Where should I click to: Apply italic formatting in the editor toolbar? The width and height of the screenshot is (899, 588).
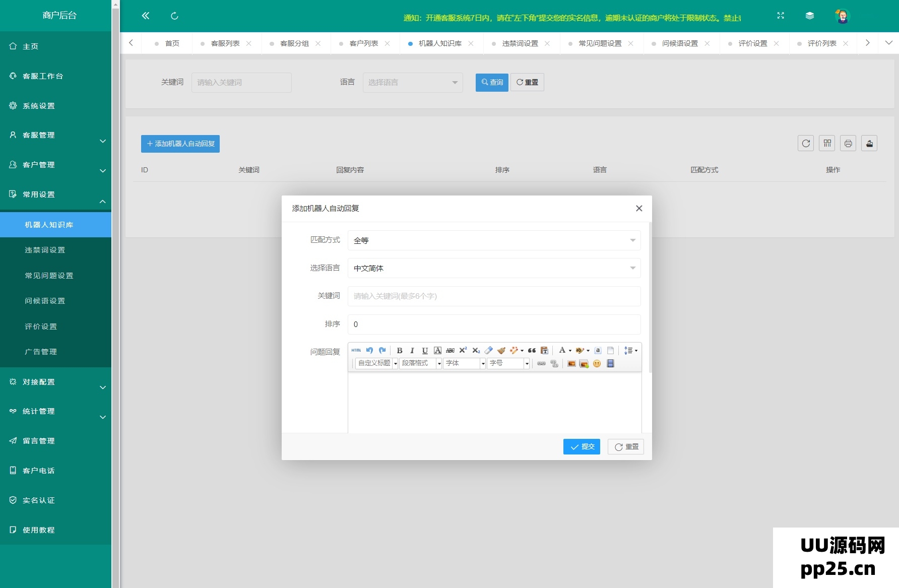(412, 351)
